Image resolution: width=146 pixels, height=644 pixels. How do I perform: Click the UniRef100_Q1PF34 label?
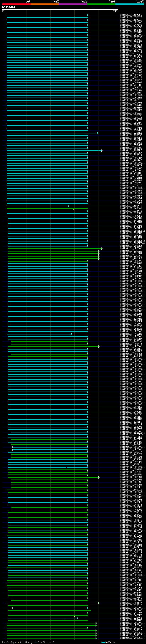pyautogui.click(x=131, y=175)
